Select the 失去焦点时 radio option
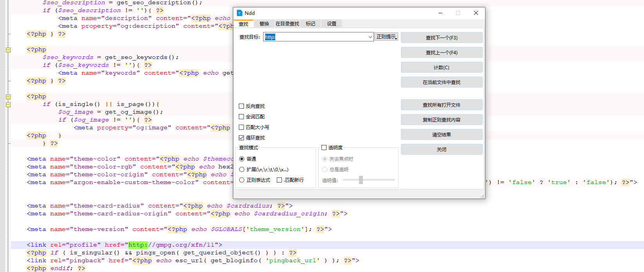Image resolution: width=644 pixels, height=272 pixels. [x=325, y=159]
